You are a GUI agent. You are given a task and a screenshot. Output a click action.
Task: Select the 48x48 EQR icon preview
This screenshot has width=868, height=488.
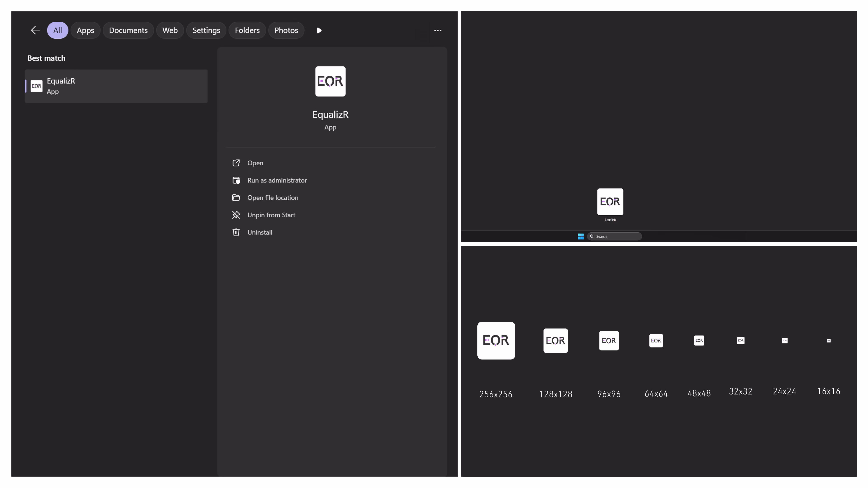699,340
